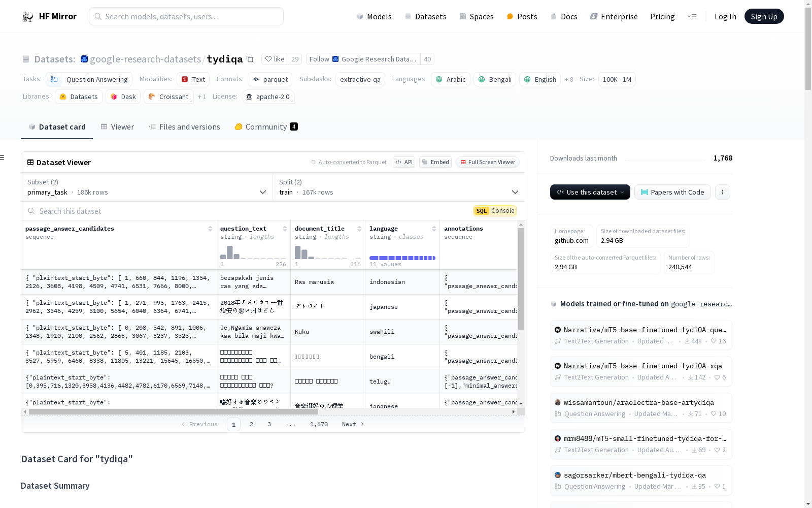The height and width of the screenshot is (508, 812).
Task: Select the extractive-qa sub-task tag
Action: click(360, 79)
